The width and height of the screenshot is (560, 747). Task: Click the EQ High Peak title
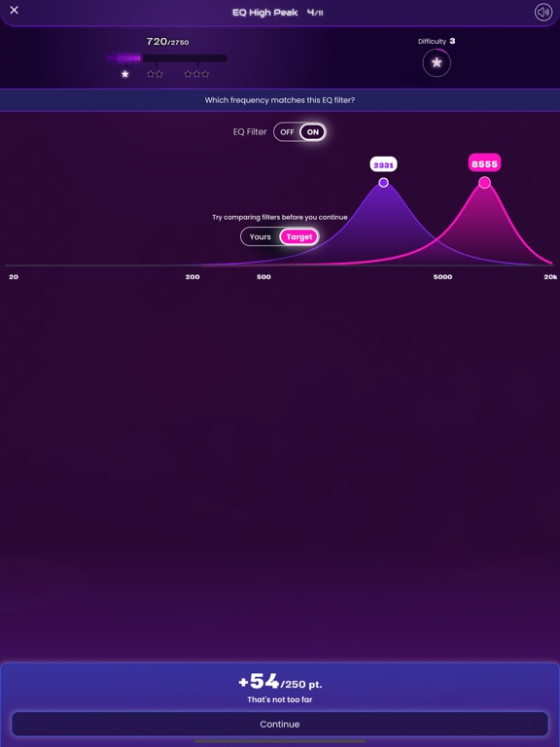coord(265,13)
